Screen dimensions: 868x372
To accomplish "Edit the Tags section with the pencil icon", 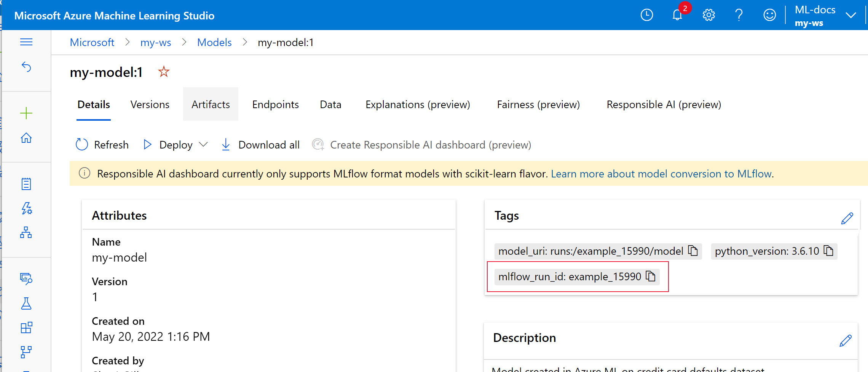I will [x=847, y=217].
